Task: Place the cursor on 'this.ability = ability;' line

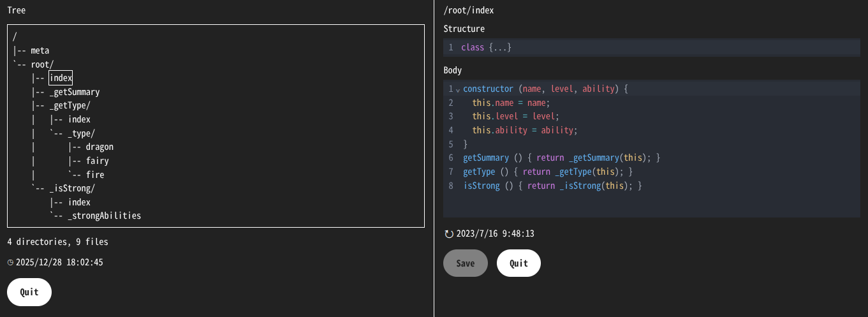Action: pos(525,130)
